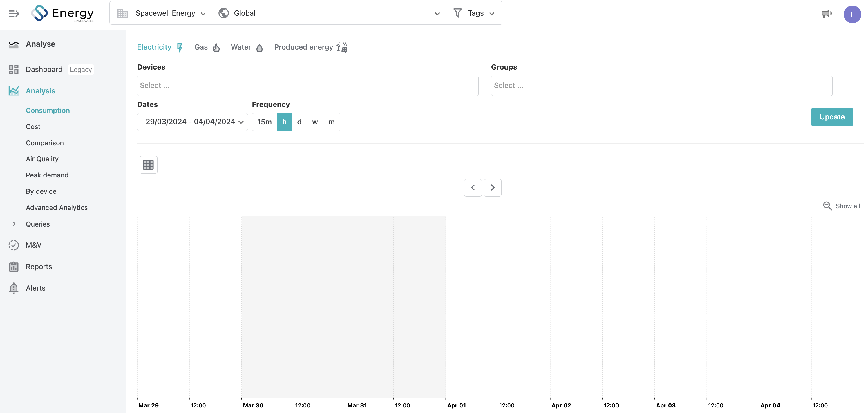Click the Apr 04 axis label
Viewport: 868px width, 413px height.
tap(770, 405)
